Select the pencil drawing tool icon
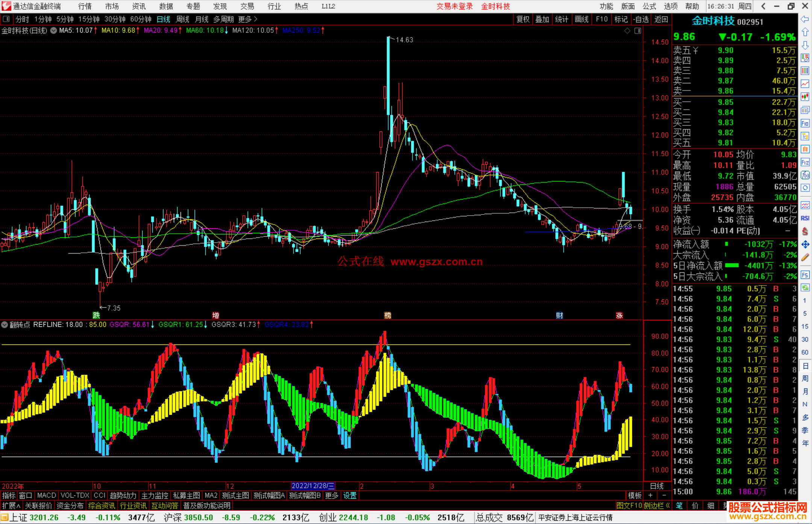Screen dimensions: 812x524 coord(805,258)
